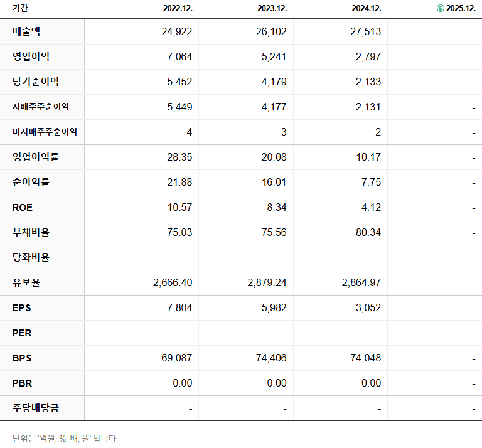482x448 pixels.
Task: Select operating profit value 2,797
Action: 368,57
